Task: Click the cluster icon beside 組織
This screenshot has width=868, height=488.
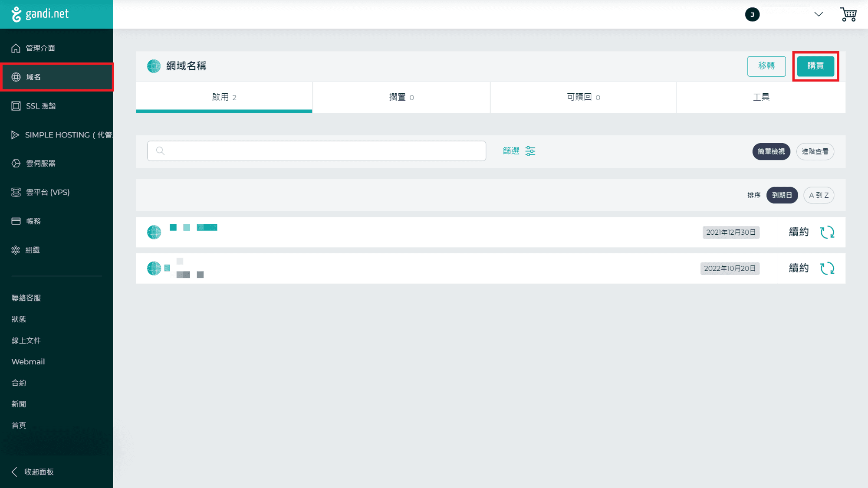Action: coord(16,250)
